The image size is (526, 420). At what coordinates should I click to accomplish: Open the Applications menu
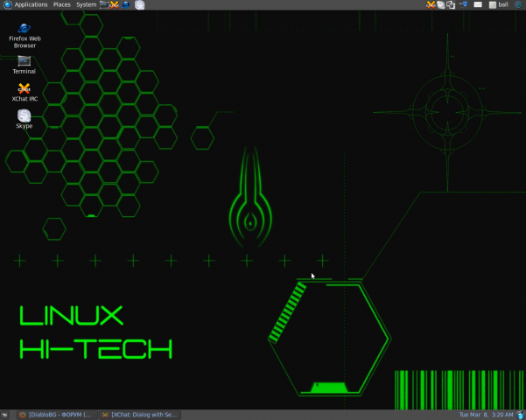pyautogui.click(x=25, y=4)
